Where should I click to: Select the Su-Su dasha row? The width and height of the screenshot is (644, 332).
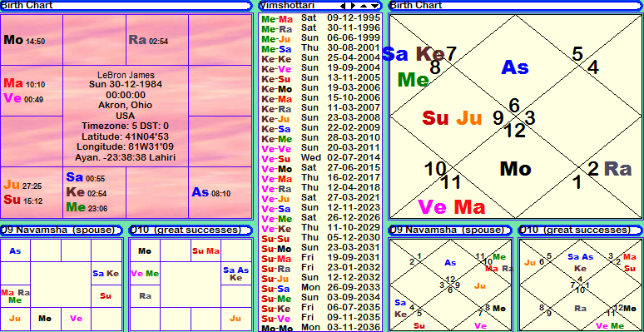[x=321, y=238]
